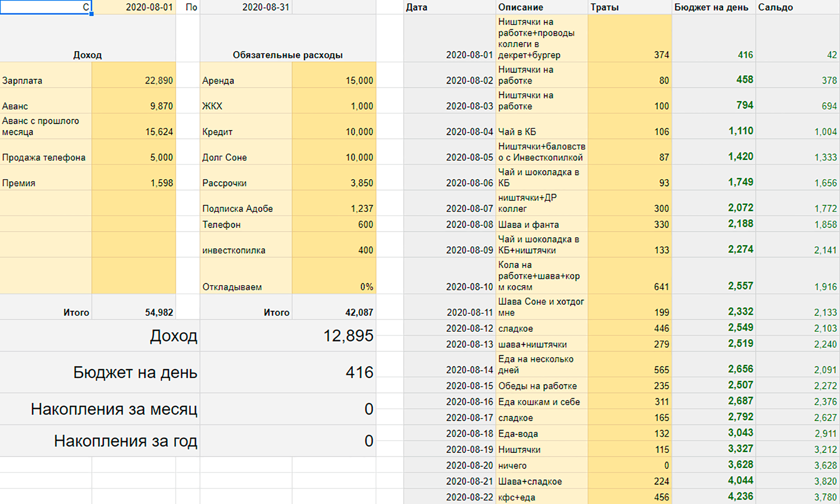840x504 pixels.
Task: Select the date cell 2020-08-20
Action: tap(449, 465)
